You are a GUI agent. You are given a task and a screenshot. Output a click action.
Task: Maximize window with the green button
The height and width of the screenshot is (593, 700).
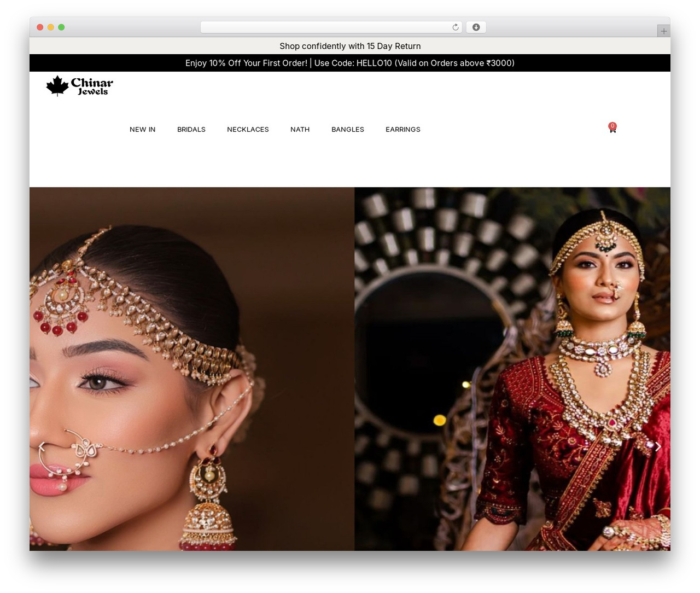click(x=61, y=27)
